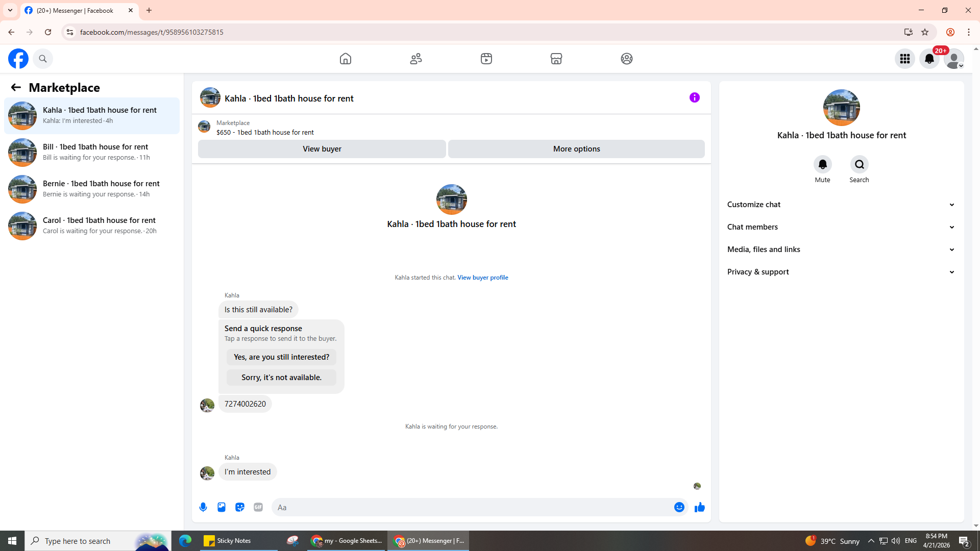Screen dimensions: 980x551
Task: Open the sticker picker icon
Action: coord(240,507)
